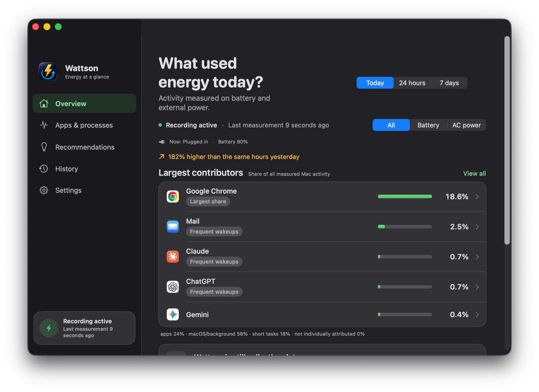Open Settings from the sidebar

pos(85,190)
